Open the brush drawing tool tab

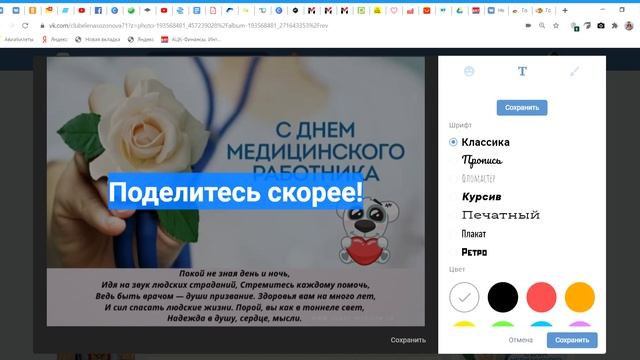coord(575,71)
